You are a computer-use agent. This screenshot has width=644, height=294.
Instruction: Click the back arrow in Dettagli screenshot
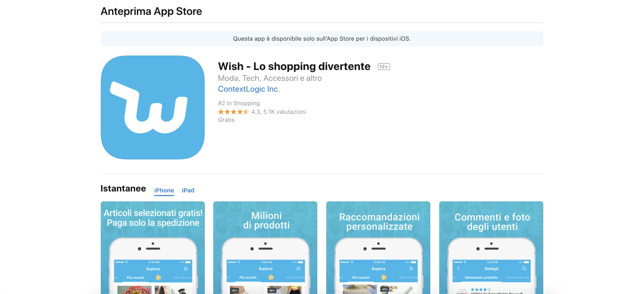458,269
